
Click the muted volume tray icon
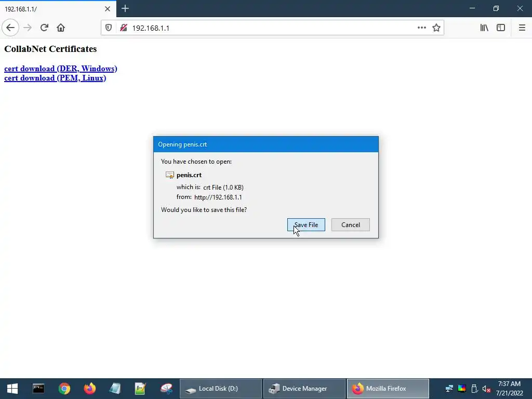pos(486,389)
